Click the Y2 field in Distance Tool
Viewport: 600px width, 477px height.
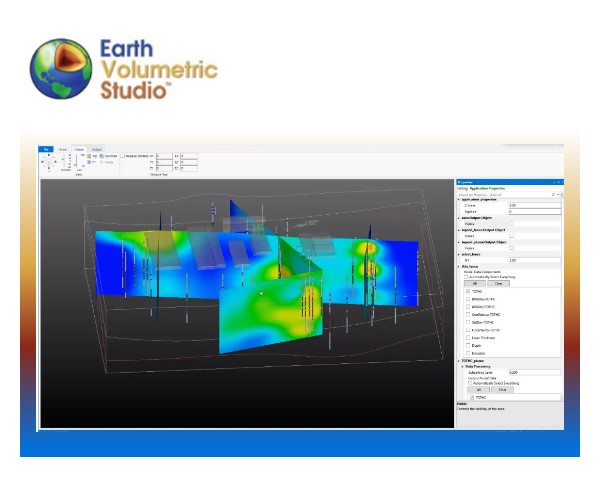[x=189, y=162]
